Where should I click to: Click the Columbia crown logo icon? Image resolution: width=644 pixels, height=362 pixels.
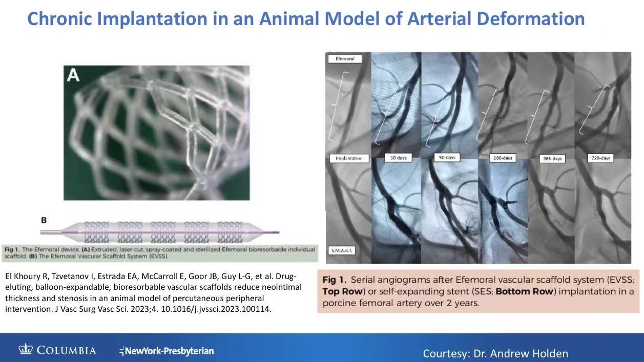(x=26, y=350)
